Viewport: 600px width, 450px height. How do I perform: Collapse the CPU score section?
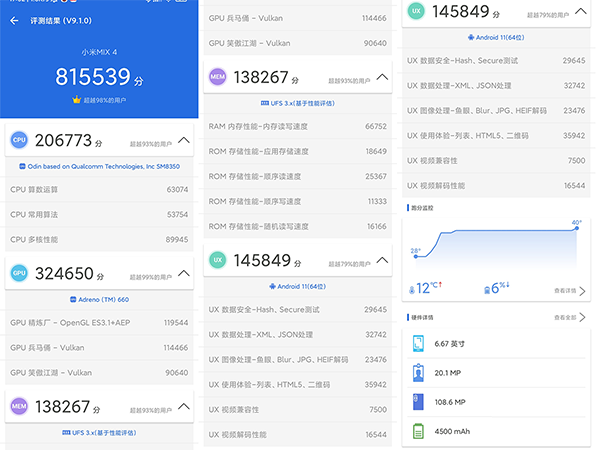point(183,141)
